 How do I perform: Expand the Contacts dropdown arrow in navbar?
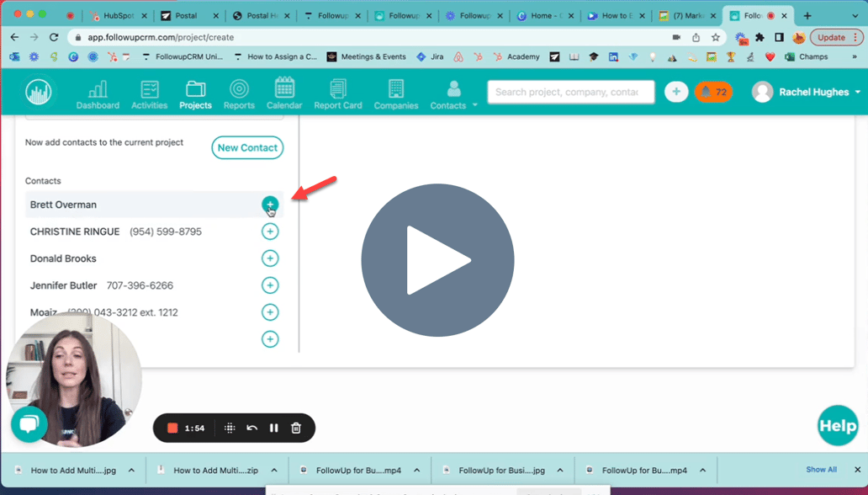tap(475, 105)
